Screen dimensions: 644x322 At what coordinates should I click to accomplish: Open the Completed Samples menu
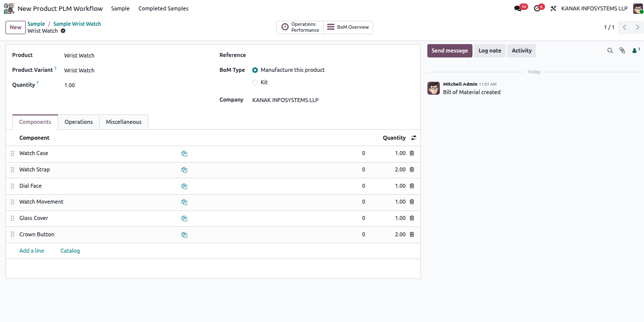164,8
